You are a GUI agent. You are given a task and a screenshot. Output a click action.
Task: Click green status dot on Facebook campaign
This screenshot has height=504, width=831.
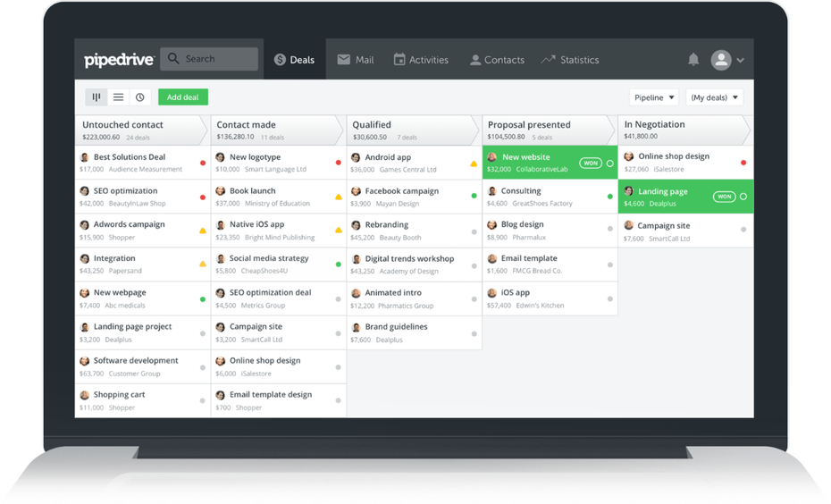474,196
